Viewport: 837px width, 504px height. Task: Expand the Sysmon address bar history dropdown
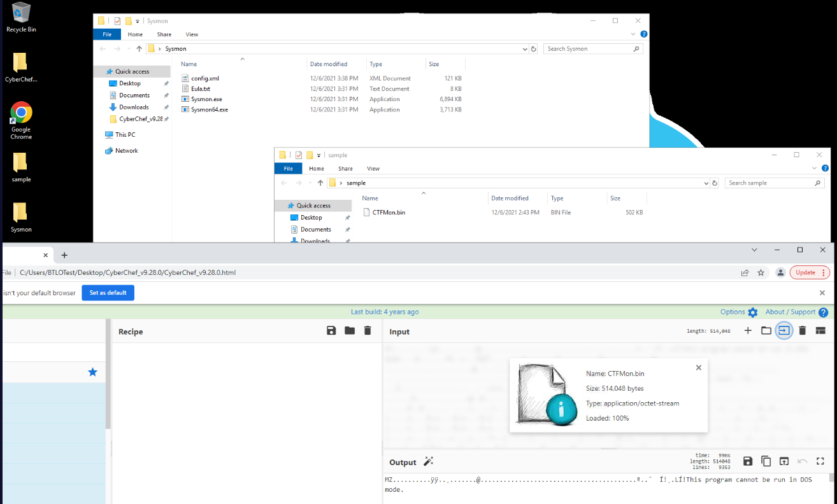[526, 48]
